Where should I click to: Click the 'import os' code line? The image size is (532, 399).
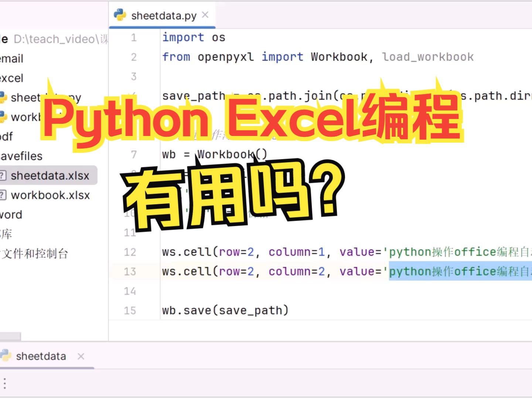[x=194, y=37]
